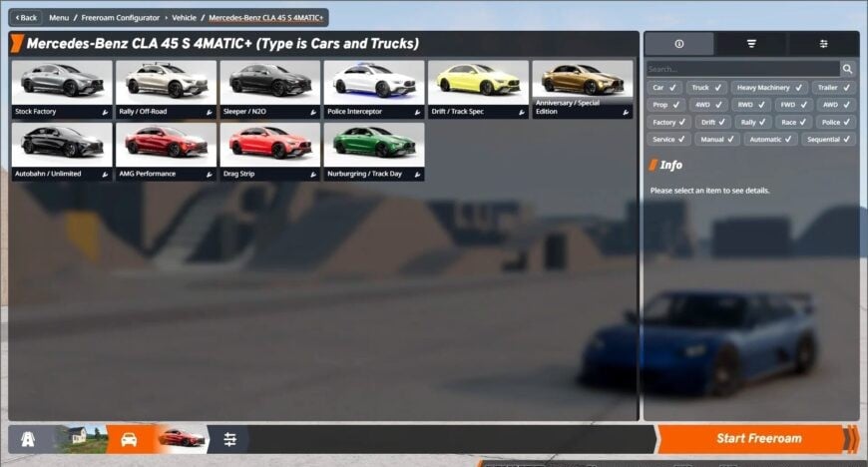Select the Anniversary / Special Edition configuration
Viewport: 868px width, 467px height.
coord(583,89)
